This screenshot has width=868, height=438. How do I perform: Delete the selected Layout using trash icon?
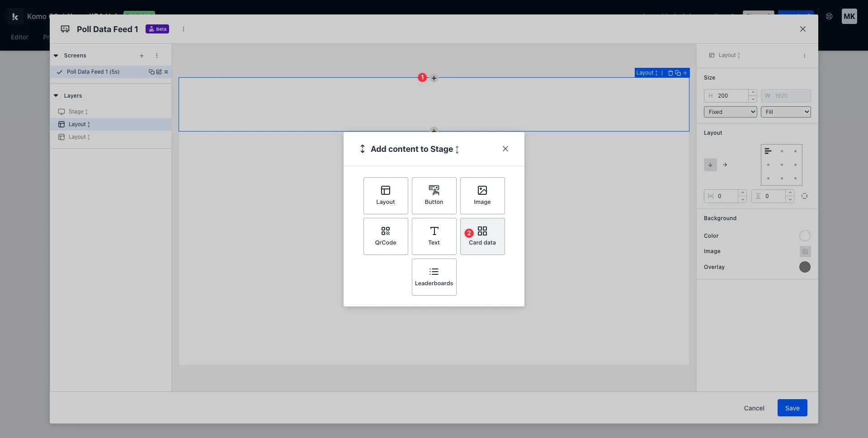coord(670,73)
